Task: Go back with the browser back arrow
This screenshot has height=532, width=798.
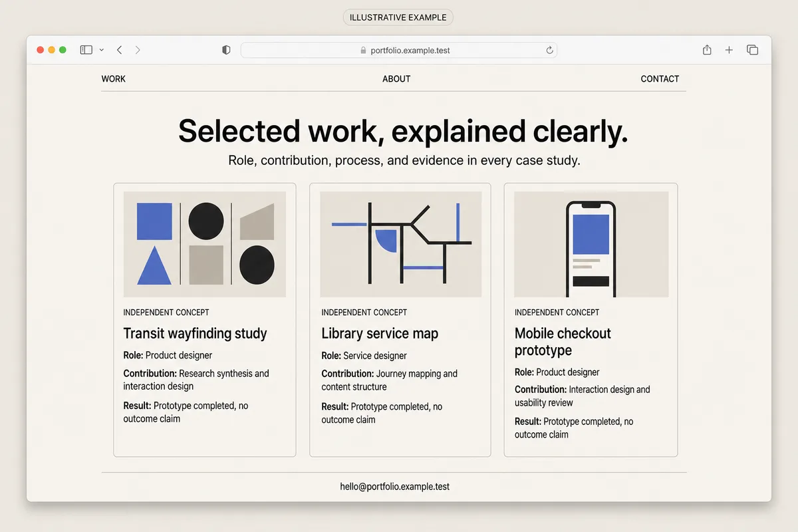Action: (120, 50)
